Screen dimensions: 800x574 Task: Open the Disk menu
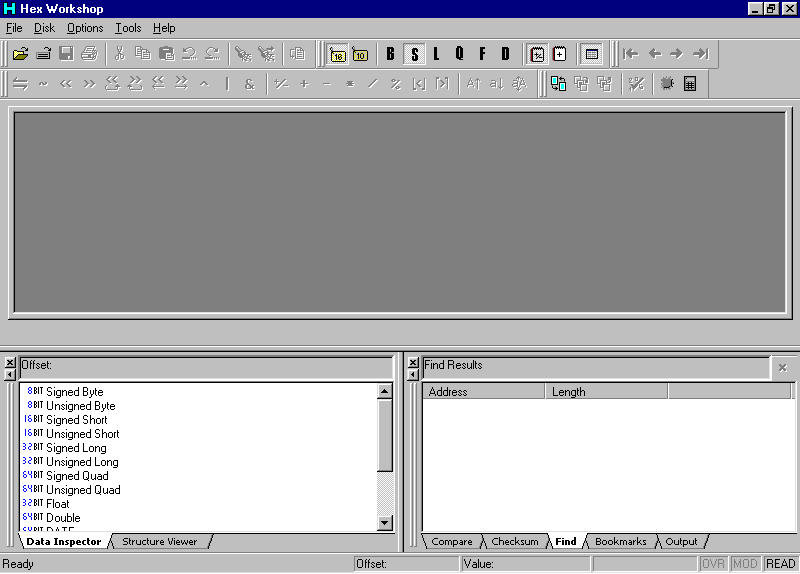click(44, 28)
